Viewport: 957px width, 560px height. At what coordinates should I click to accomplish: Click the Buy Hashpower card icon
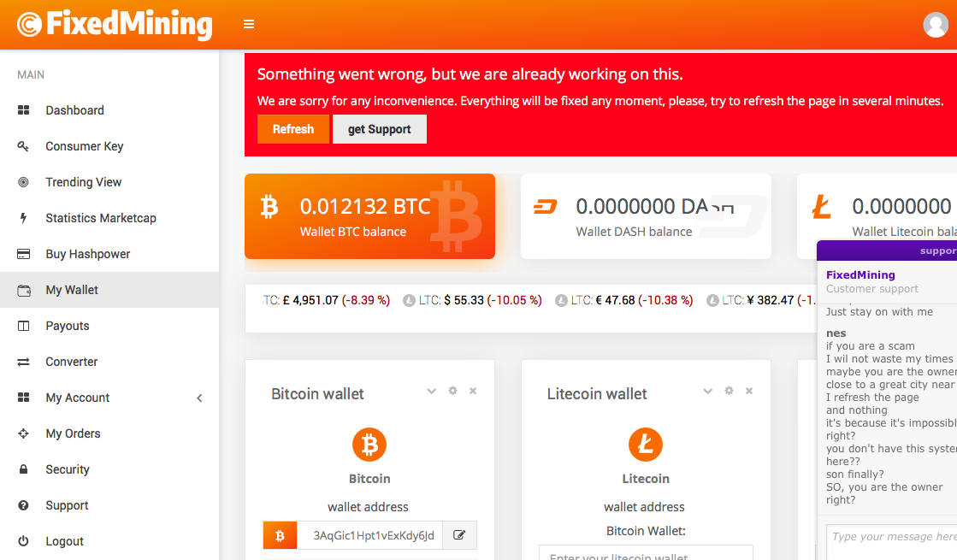23,255
